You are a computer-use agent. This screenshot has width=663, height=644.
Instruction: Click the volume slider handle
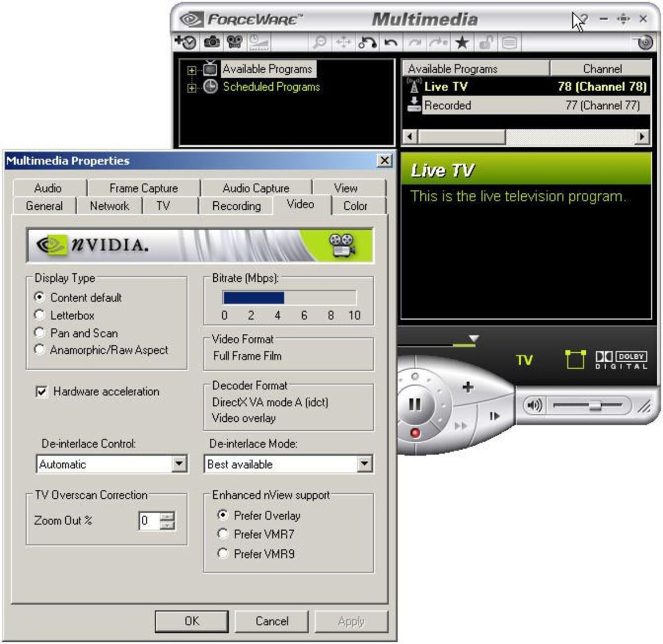[596, 406]
